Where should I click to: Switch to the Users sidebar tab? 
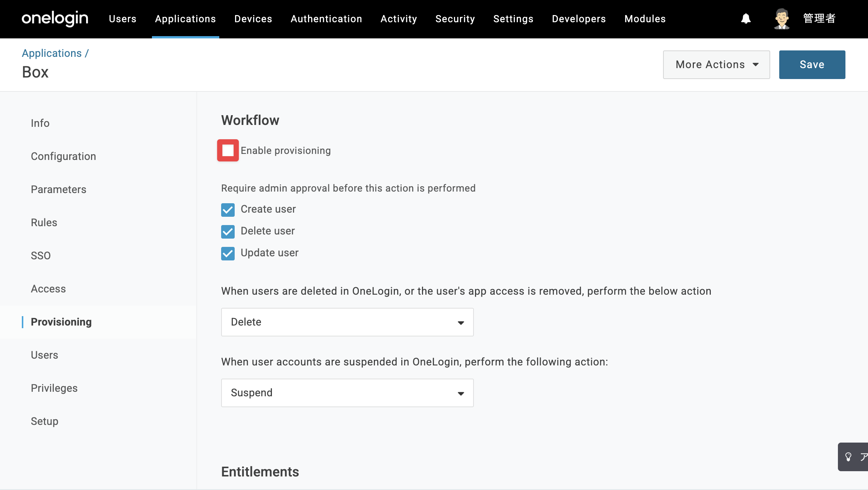pos(44,355)
